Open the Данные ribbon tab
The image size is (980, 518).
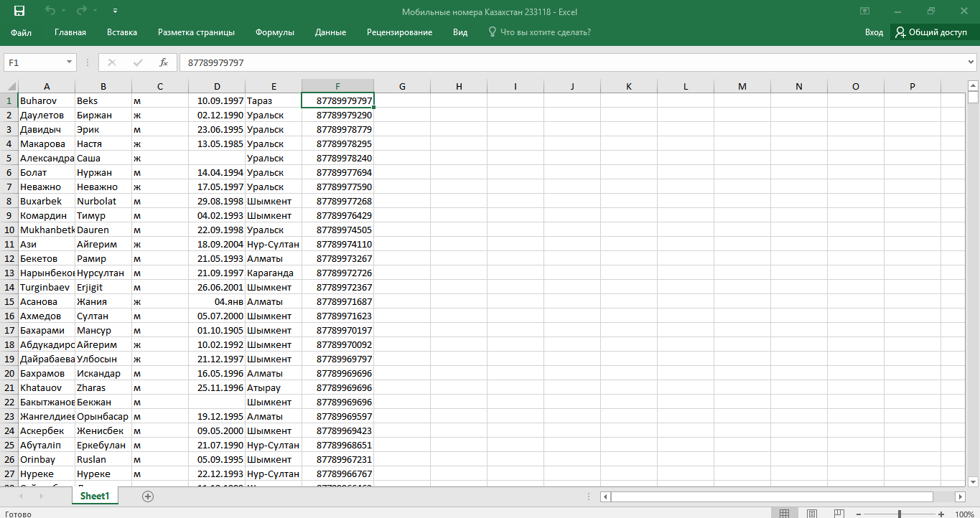(x=330, y=32)
